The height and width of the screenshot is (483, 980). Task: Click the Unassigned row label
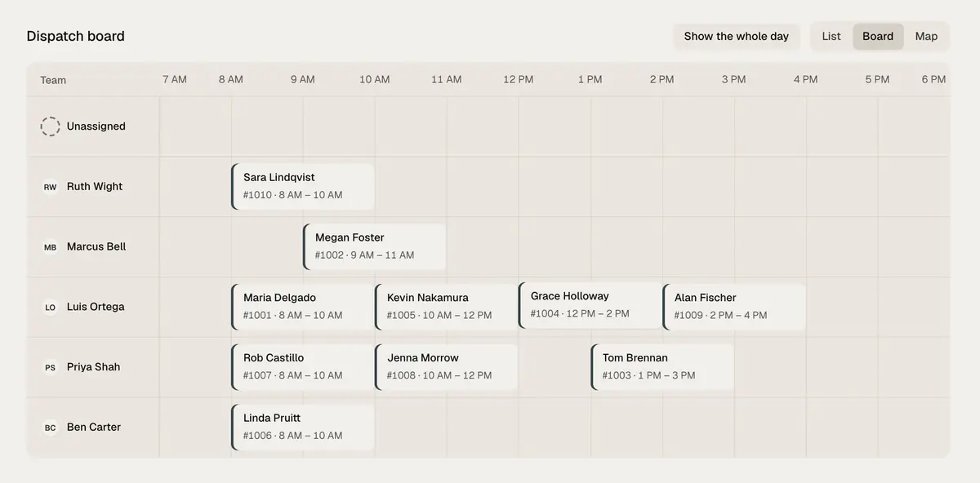click(96, 126)
